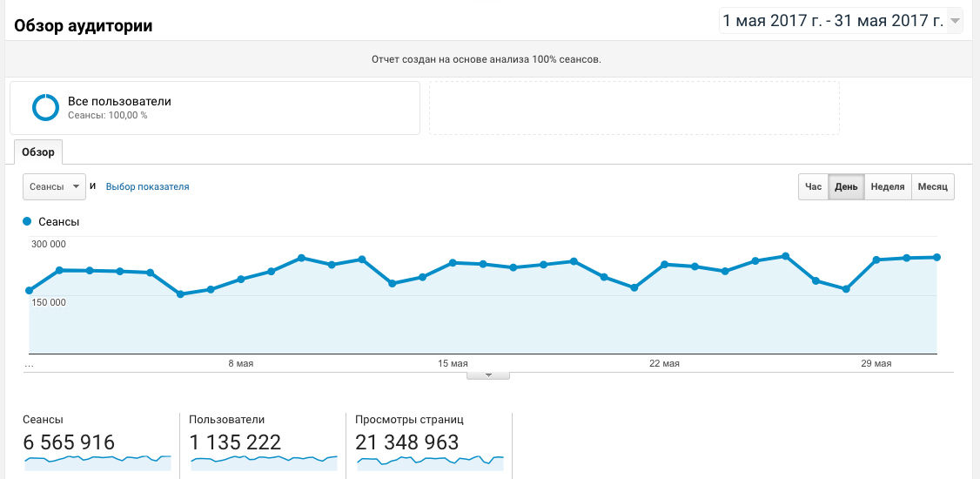Click the Пользователи sparkline thumbnail

pos(264,462)
